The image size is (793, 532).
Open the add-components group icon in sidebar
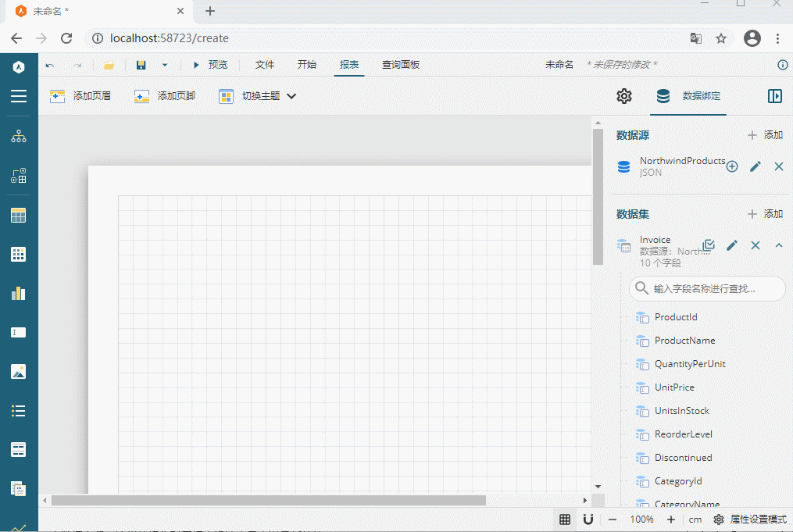[19, 176]
